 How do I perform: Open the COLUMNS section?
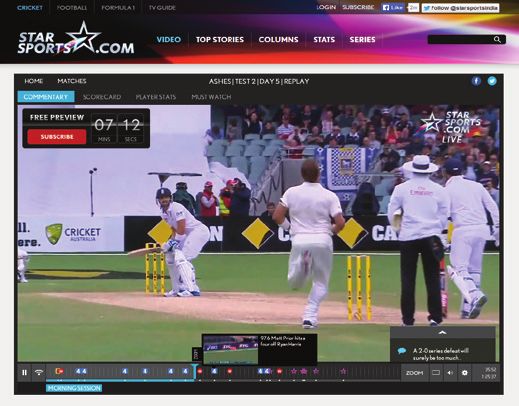pyautogui.click(x=278, y=40)
